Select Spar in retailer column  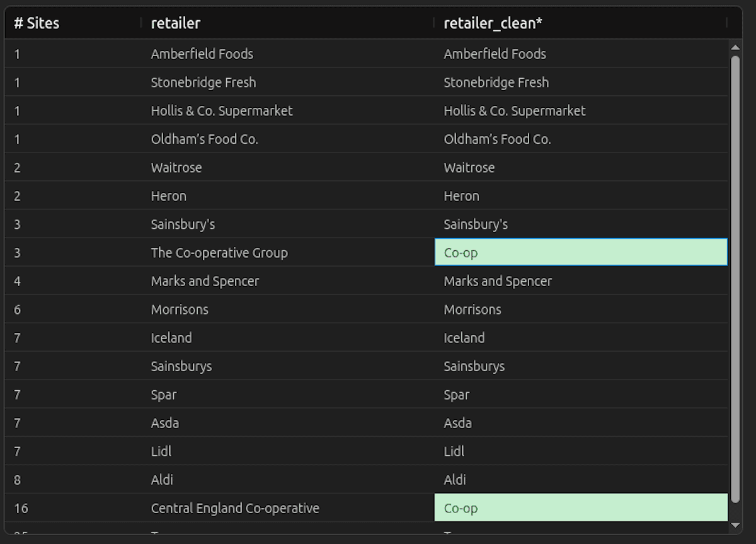[164, 394]
